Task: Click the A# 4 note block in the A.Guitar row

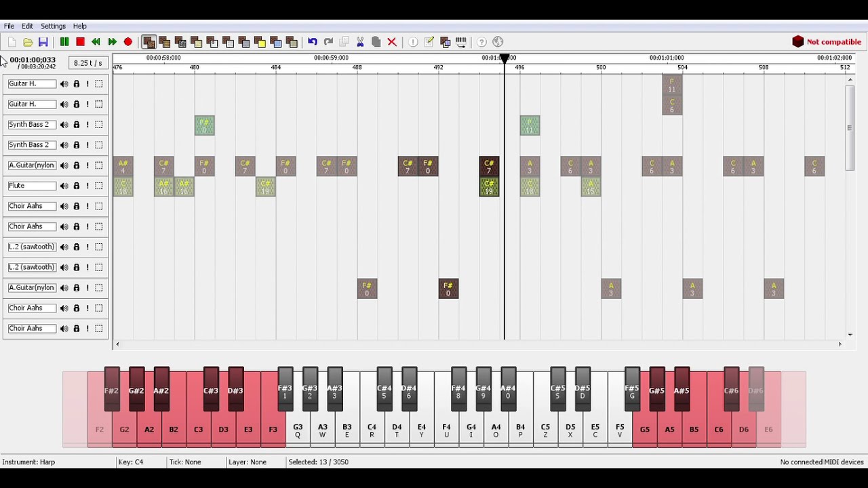Action: point(123,167)
